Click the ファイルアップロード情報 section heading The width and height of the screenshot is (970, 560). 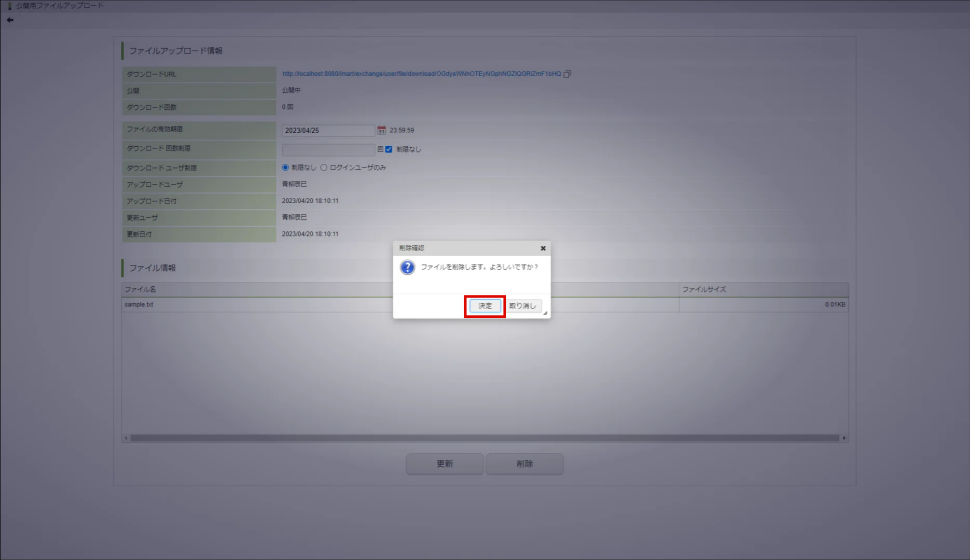[x=176, y=51]
